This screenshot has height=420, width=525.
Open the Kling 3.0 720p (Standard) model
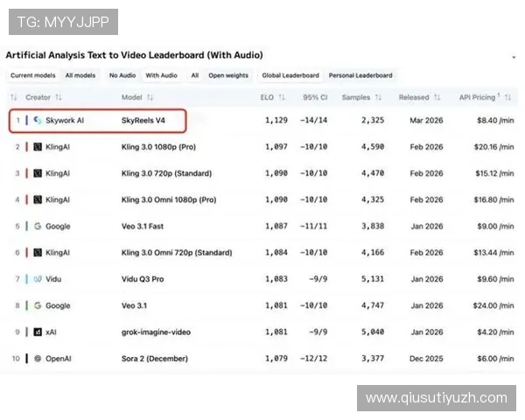[166, 173]
